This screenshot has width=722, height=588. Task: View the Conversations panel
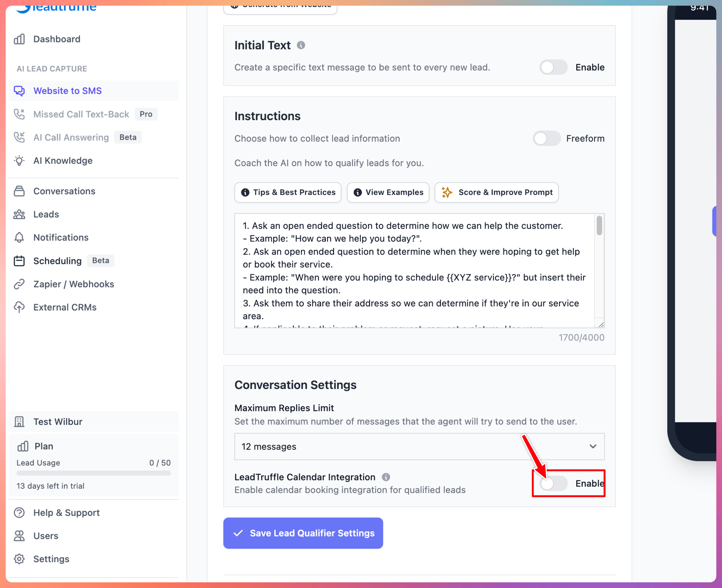(x=64, y=191)
